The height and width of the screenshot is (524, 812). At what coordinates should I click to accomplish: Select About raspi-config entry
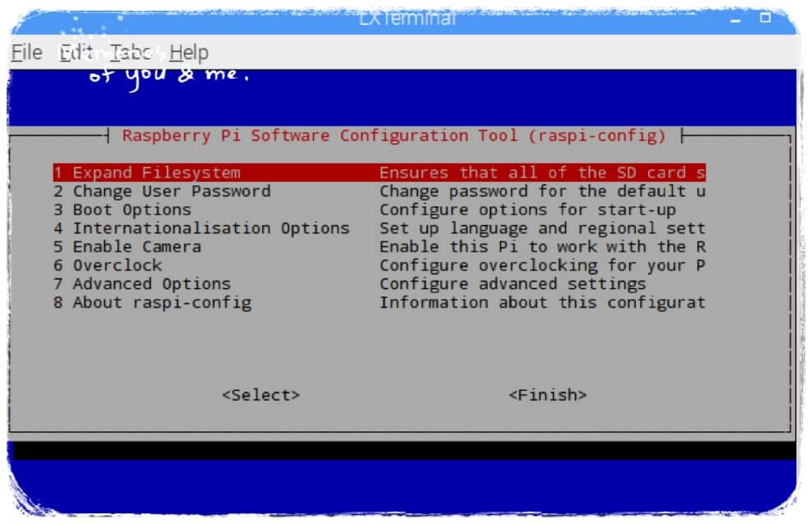[x=379, y=303]
